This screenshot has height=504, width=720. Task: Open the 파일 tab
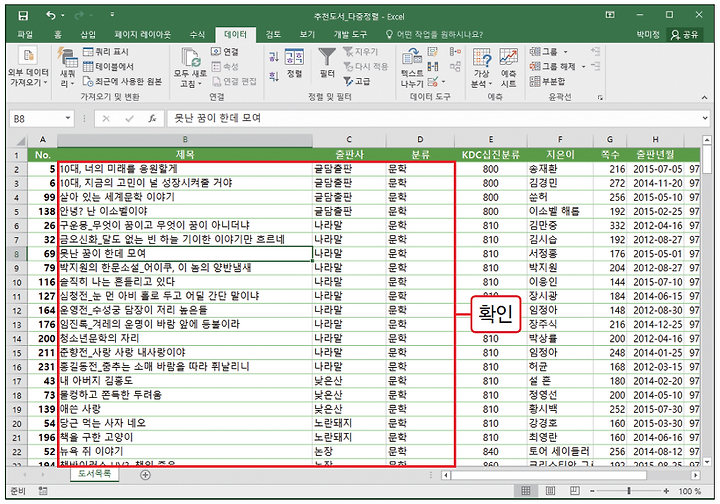coord(25,34)
